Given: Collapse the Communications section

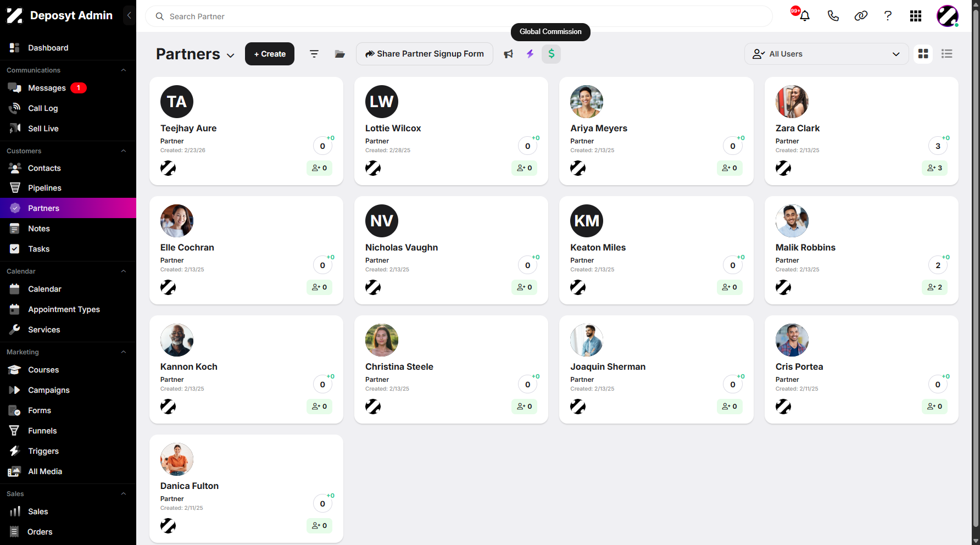Looking at the screenshot, I should pos(124,70).
